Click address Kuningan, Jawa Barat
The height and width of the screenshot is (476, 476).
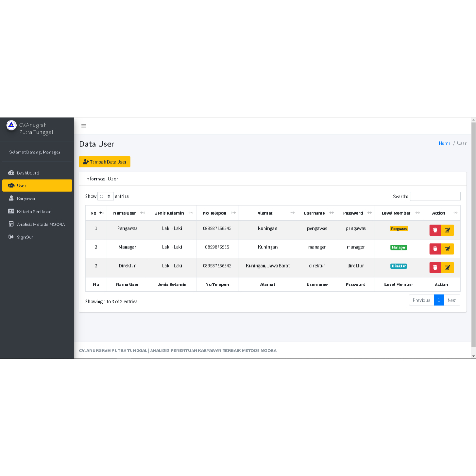point(268,266)
